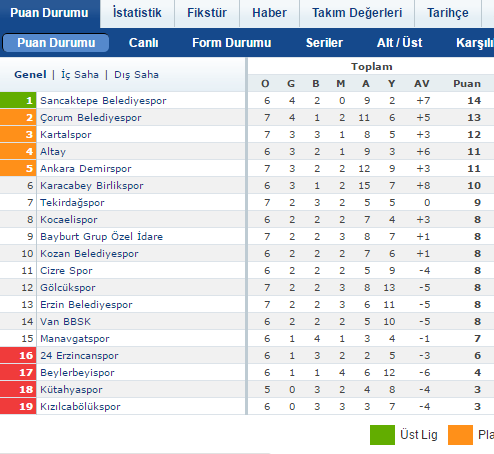The height and width of the screenshot is (454, 494).
Task: Click the 24 Erzincanspor team link
Action: click(x=79, y=356)
